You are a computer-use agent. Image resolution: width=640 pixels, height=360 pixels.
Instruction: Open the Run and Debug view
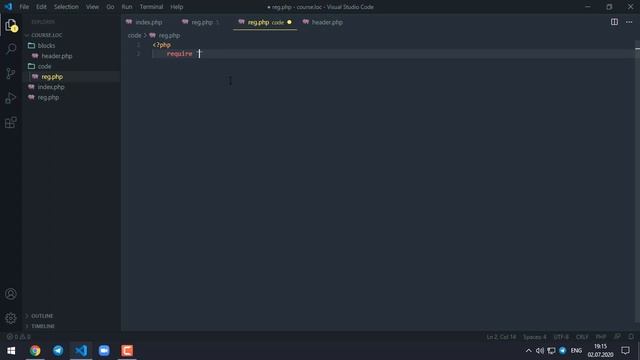pyautogui.click(x=11, y=98)
